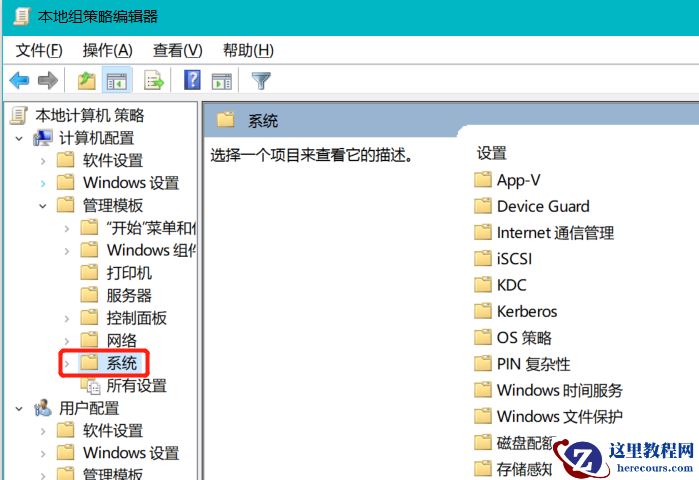
Task: Toggle the Show/Hide Action Pane icon
Action: tap(222, 81)
